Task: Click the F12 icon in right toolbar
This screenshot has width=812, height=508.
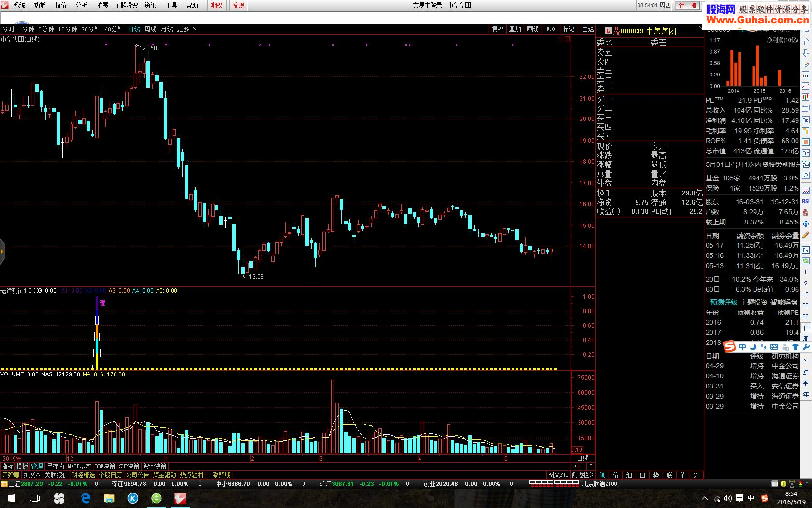Action: (806, 153)
